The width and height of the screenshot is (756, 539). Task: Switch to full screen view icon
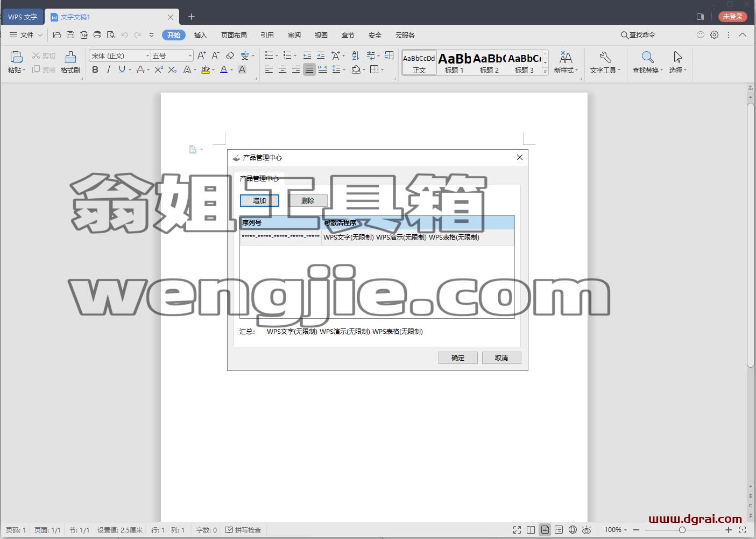pyautogui.click(x=517, y=530)
